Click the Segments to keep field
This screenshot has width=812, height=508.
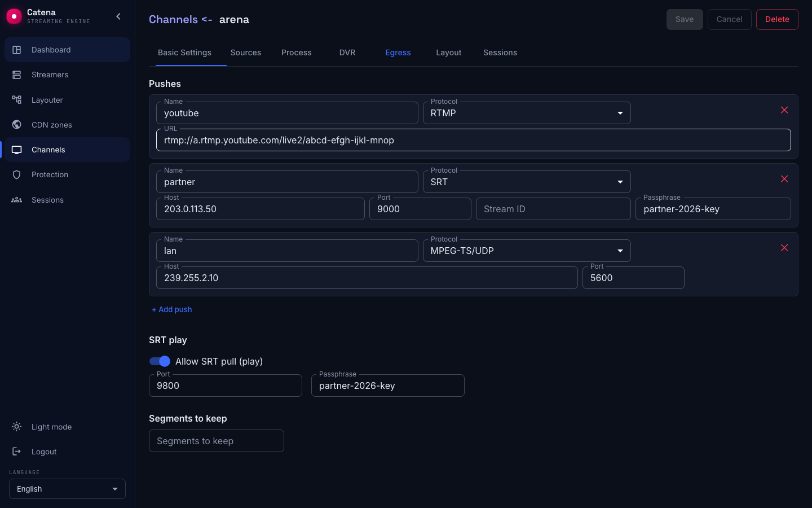point(217,441)
